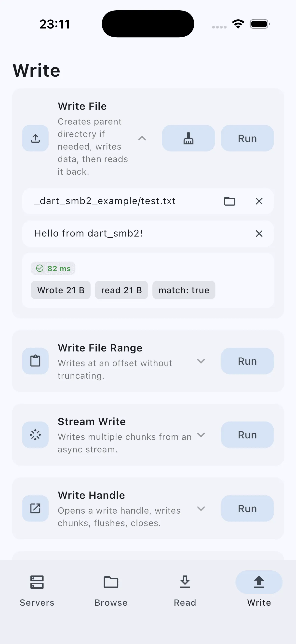Open folder picker for file path
296x644 pixels.
click(x=229, y=201)
